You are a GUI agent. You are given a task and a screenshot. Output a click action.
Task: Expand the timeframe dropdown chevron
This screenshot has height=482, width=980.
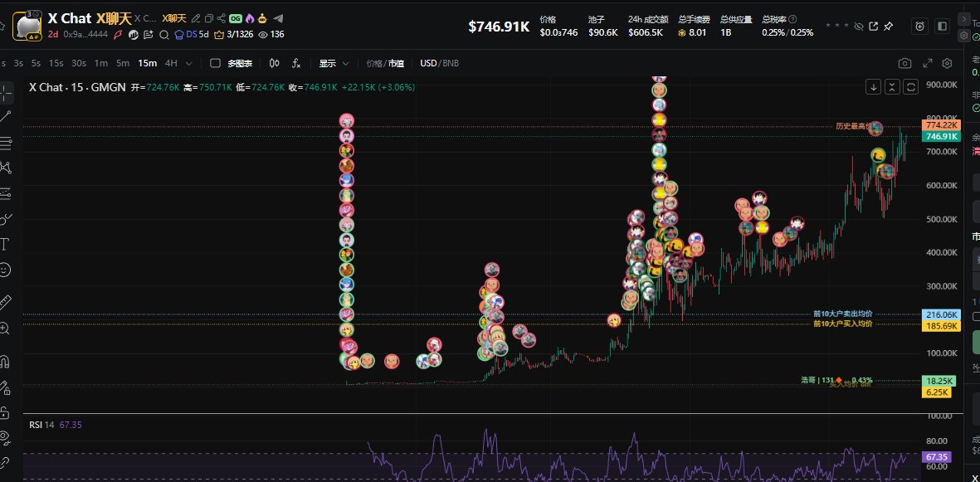pyautogui.click(x=188, y=63)
